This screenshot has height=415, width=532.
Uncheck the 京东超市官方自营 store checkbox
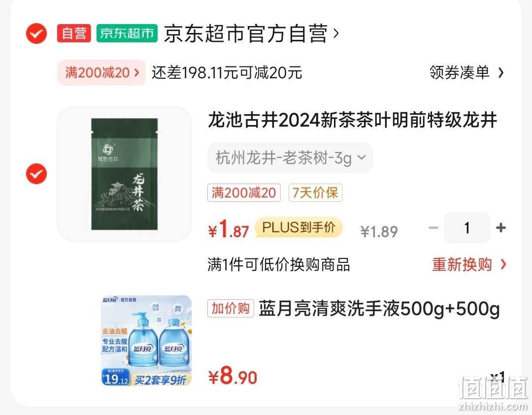click(x=36, y=33)
